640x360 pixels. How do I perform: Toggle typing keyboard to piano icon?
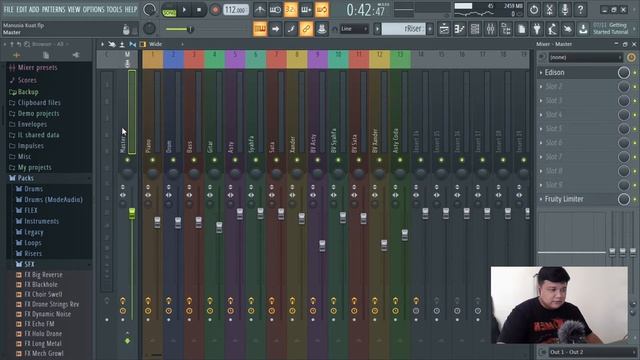tap(260, 29)
